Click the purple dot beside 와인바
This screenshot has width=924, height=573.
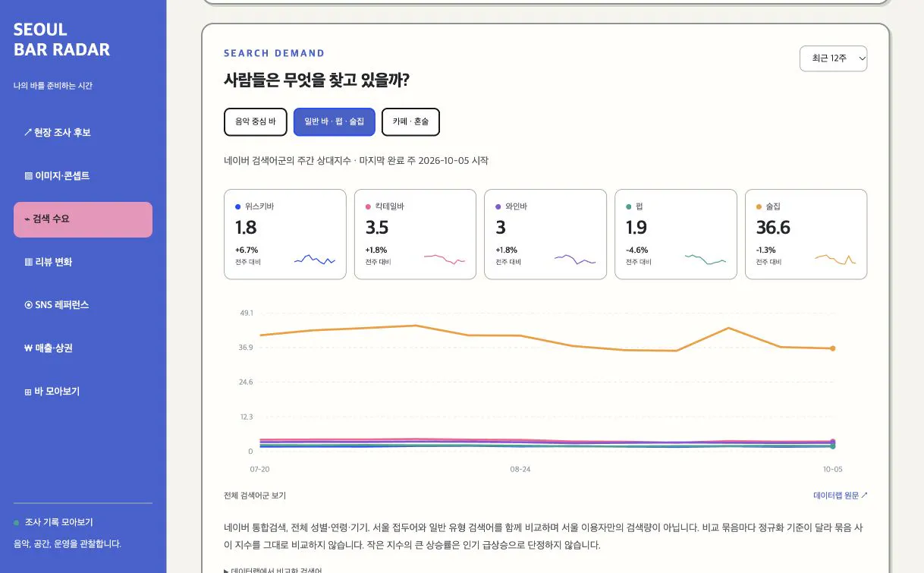(x=498, y=206)
